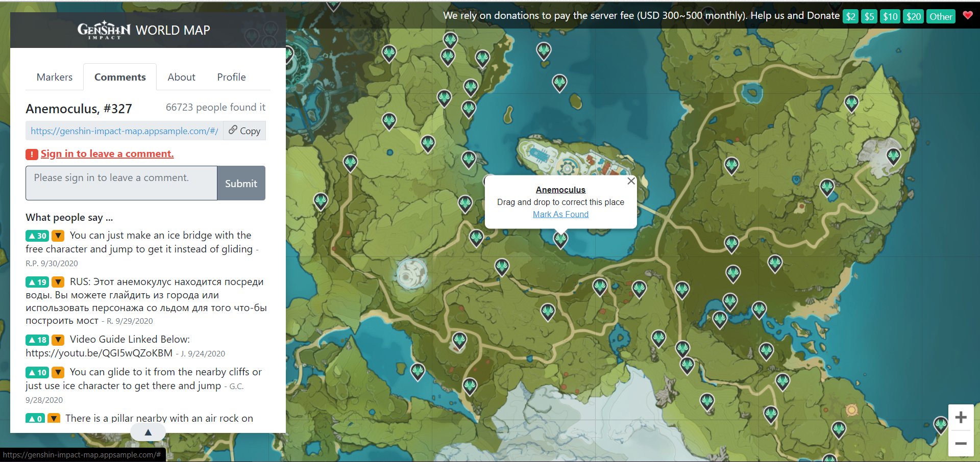Donate $2 to the server fee
980x462 pixels.
pyautogui.click(x=850, y=16)
